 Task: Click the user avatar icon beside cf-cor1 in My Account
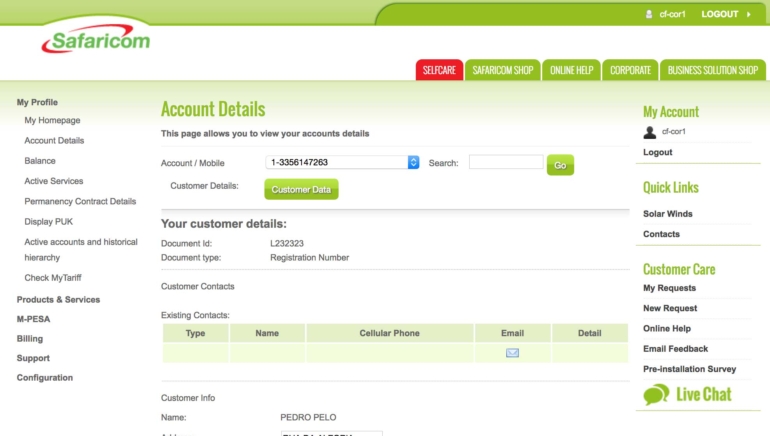[650, 132]
